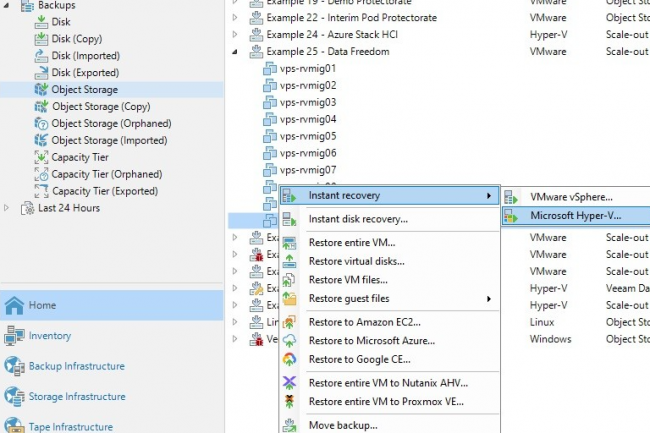
Task: Click the Object Storage (Copy) icon
Action: (x=41, y=106)
